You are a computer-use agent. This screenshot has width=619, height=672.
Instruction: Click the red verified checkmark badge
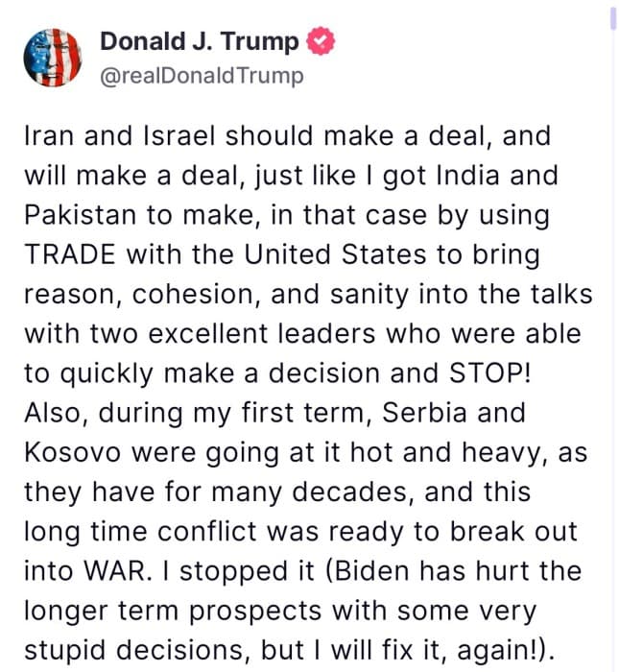321,40
